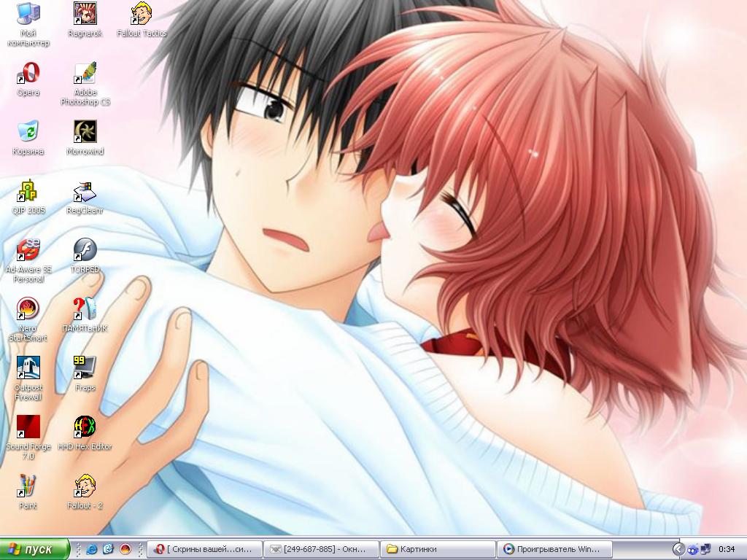The height and width of the screenshot is (560, 747).
Task: Click the second quick launch icon beside Internet Explorer
Action: [x=108, y=549]
